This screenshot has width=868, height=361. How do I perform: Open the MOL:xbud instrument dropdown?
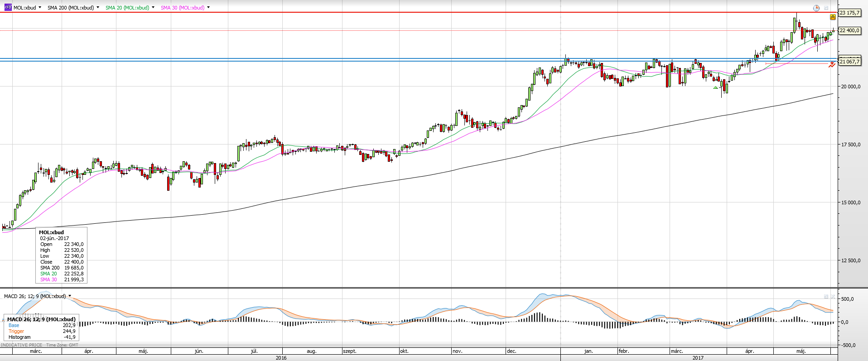[40, 8]
